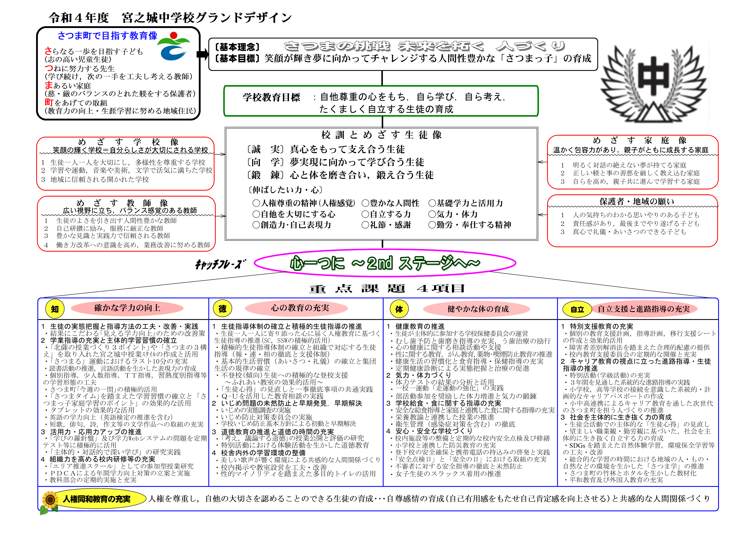Click the heading めざす学校像
The image size is (756, 535).
point(128,142)
